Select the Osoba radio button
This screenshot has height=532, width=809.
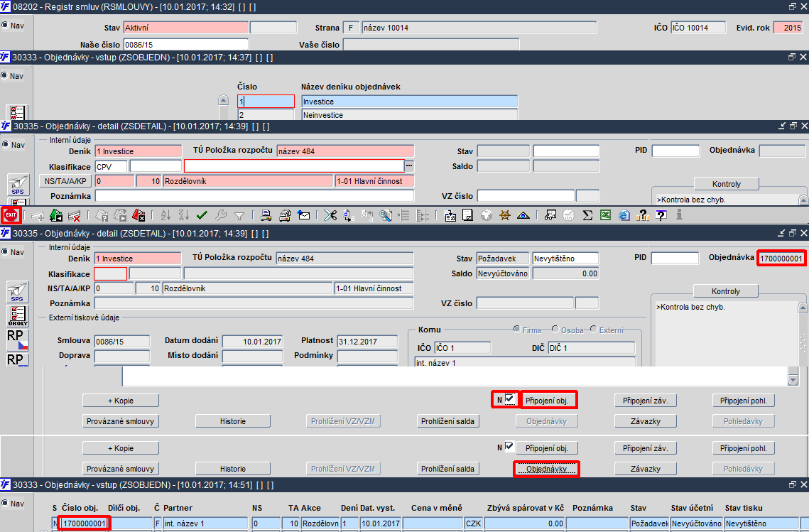[x=555, y=329]
